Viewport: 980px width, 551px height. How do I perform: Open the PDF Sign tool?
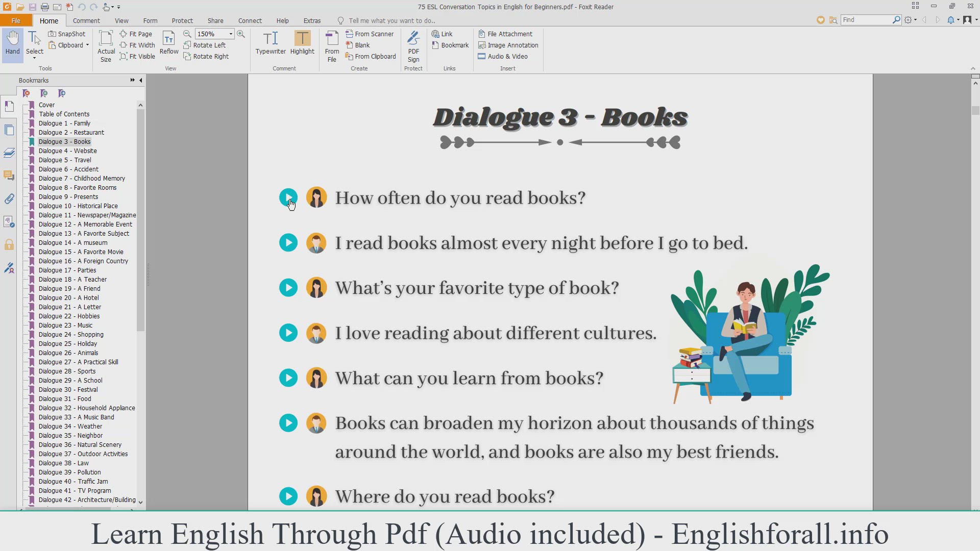click(x=413, y=46)
